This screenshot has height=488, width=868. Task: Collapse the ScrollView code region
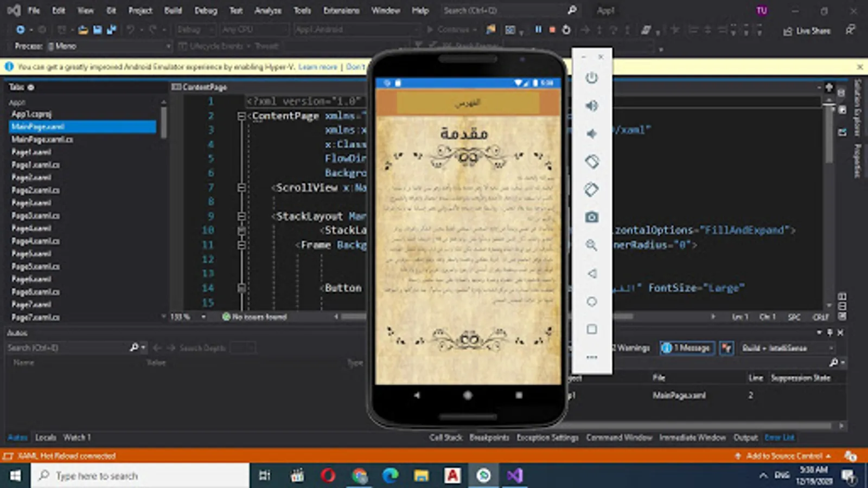pyautogui.click(x=241, y=188)
